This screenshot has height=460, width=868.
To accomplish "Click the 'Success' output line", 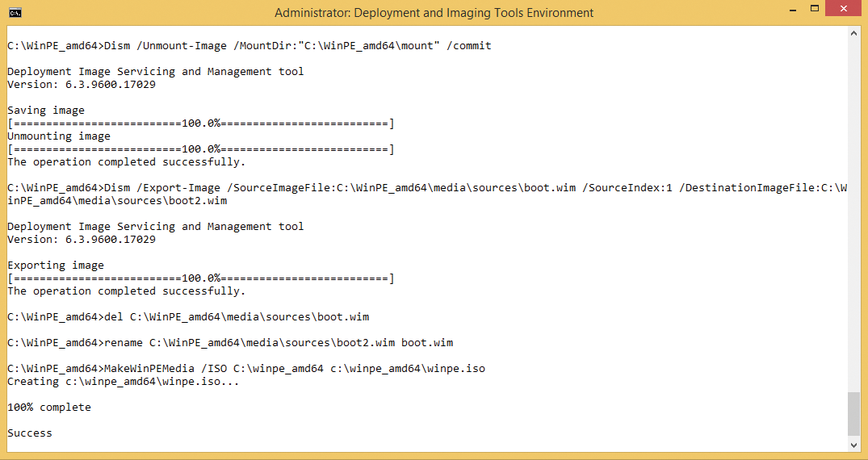I will click(x=30, y=433).
